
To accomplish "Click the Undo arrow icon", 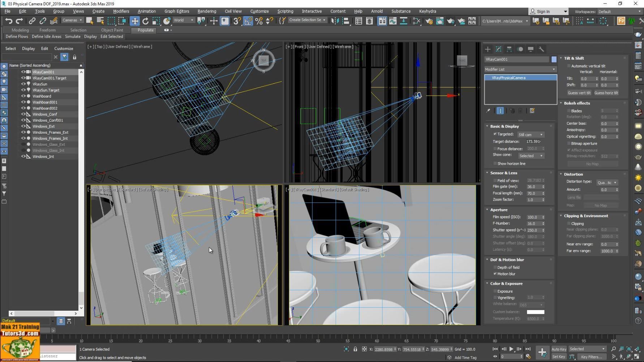I will [x=9, y=21].
